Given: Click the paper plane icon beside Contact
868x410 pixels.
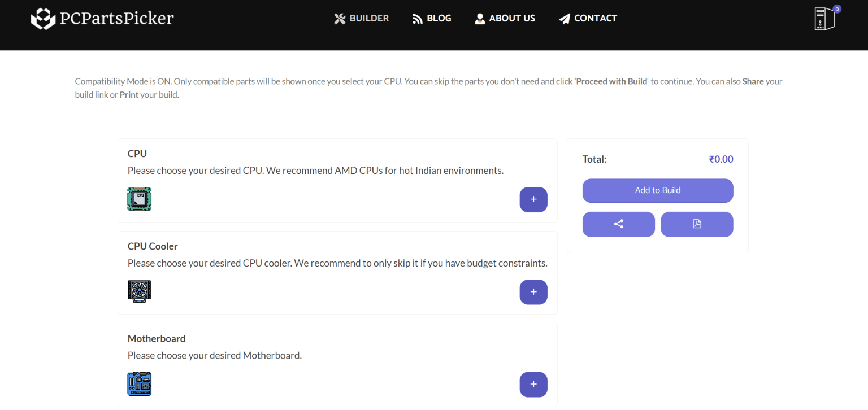Looking at the screenshot, I should click(x=563, y=18).
